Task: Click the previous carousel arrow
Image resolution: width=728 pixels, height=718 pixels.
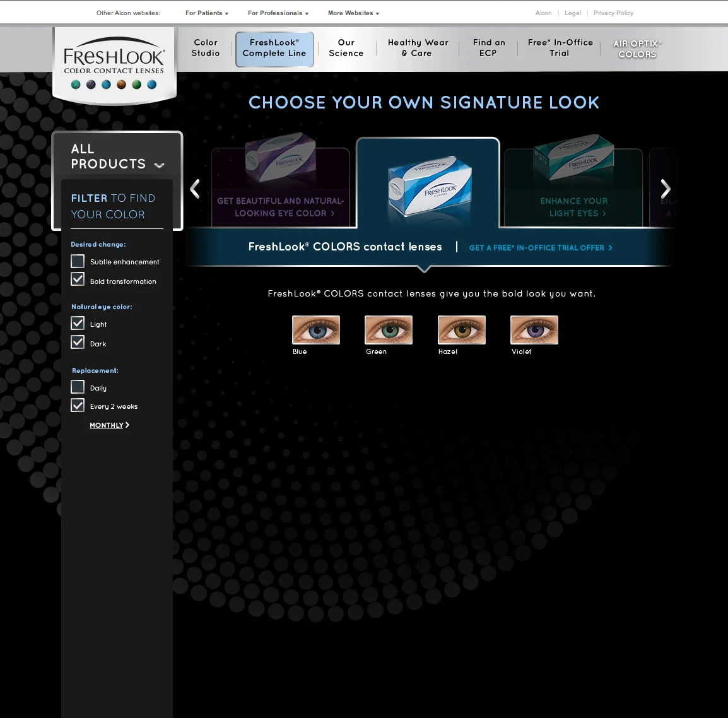Action: pyautogui.click(x=195, y=189)
